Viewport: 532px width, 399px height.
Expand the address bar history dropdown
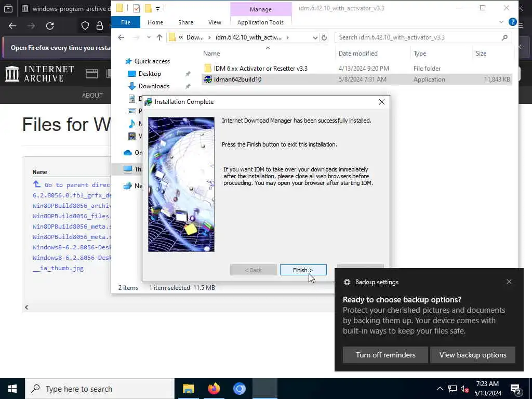click(x=315, y=37)
